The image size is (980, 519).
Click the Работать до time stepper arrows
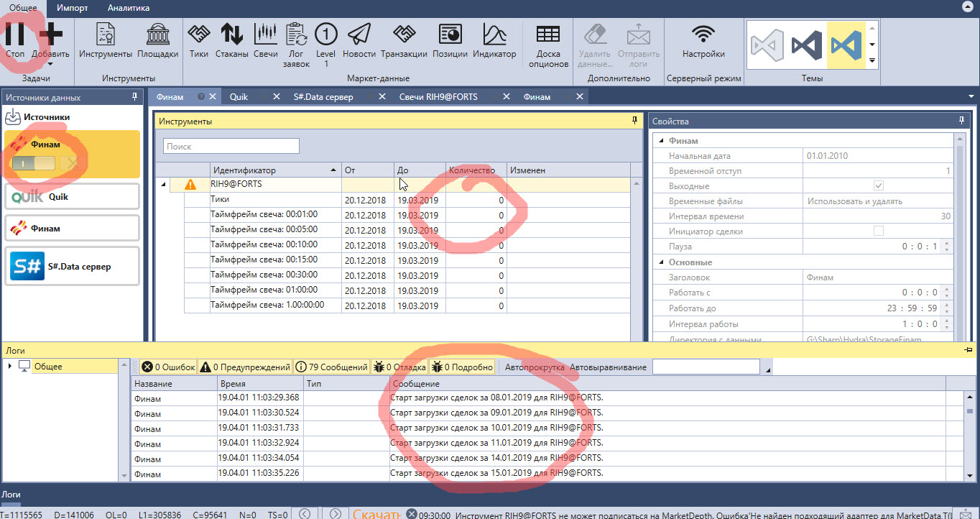pyautogui.click(x=946, y=308)
